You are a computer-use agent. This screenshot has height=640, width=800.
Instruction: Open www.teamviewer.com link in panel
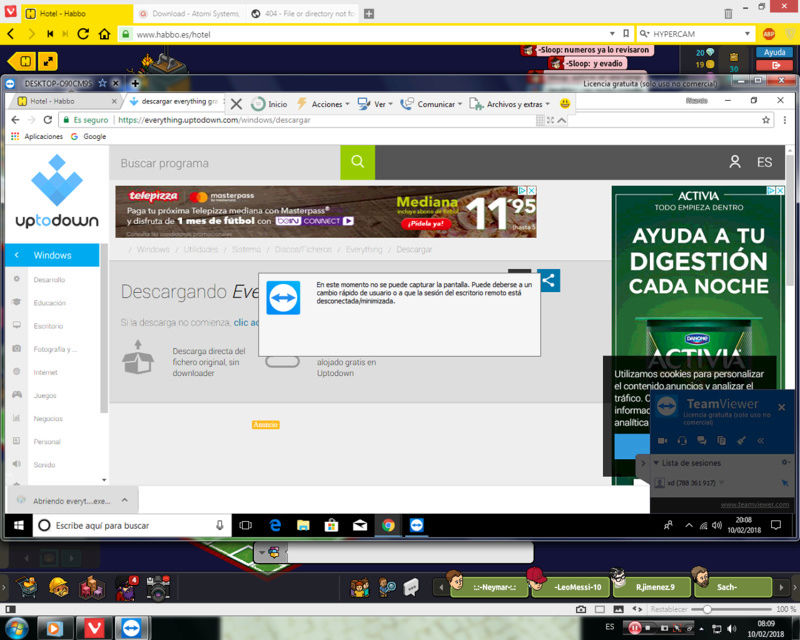coord(755,505)
